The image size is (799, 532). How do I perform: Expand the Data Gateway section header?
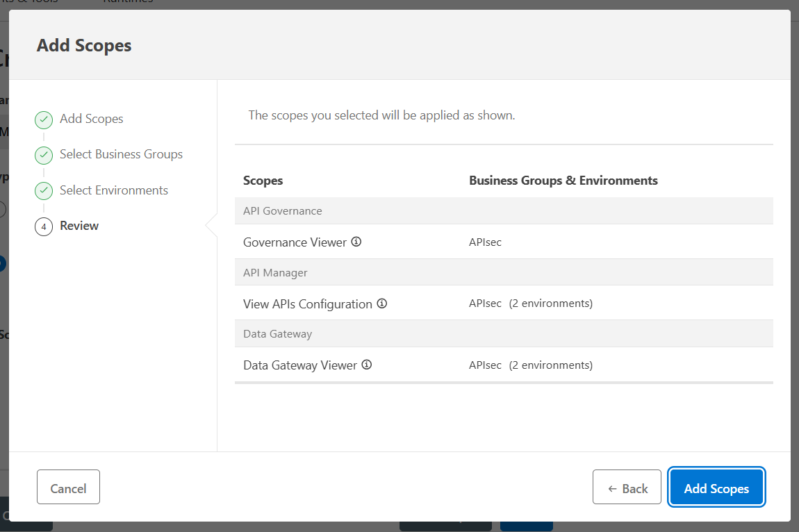coord(277,333)
